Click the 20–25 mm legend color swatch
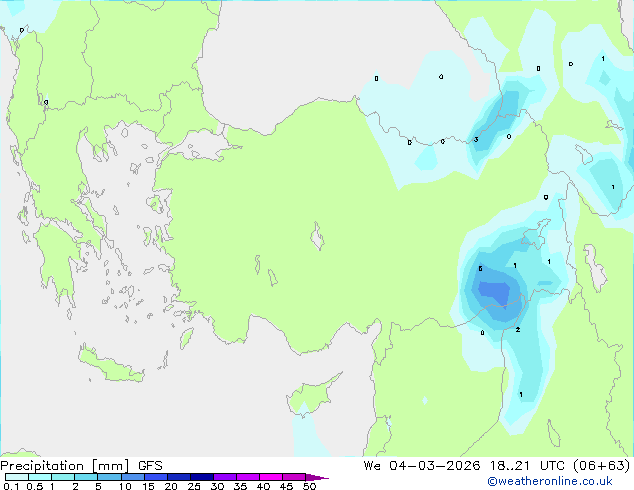634x490 pixels. (178, 477)
